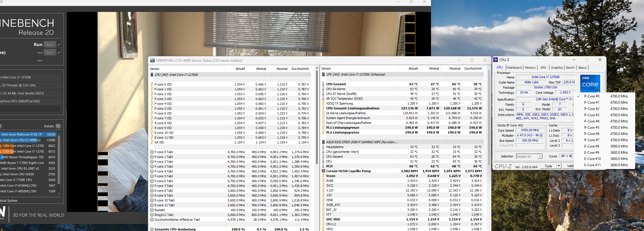Click the Max TDP 125.0 W field
The width and height of the screenshot is (644, 231).
tap(569, 82)
